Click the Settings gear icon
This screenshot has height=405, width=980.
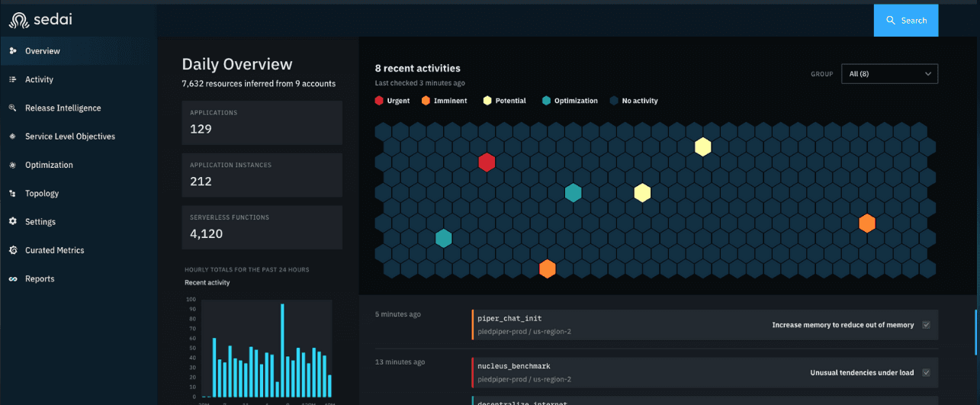tap(13, 221)
